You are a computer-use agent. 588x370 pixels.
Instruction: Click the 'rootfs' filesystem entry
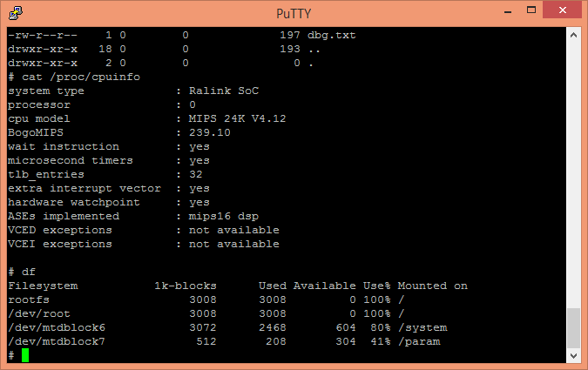(x=29, y=299)
